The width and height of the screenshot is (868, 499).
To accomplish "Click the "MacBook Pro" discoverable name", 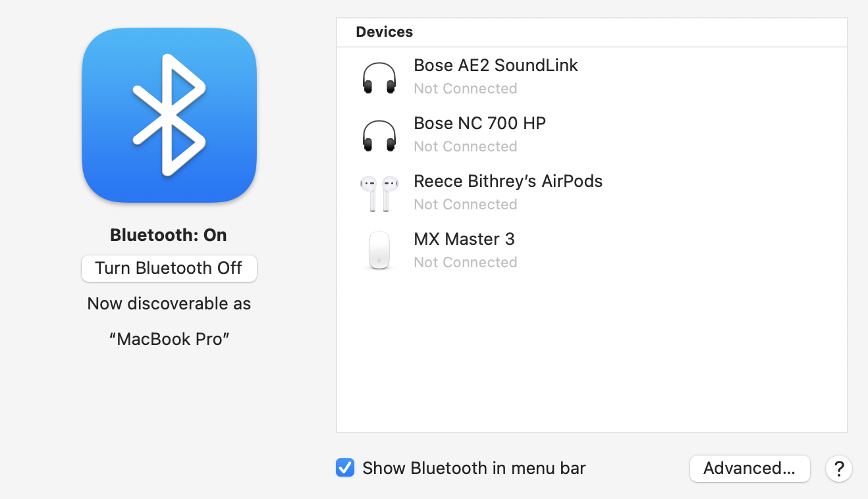I will (x=169, y=340).
